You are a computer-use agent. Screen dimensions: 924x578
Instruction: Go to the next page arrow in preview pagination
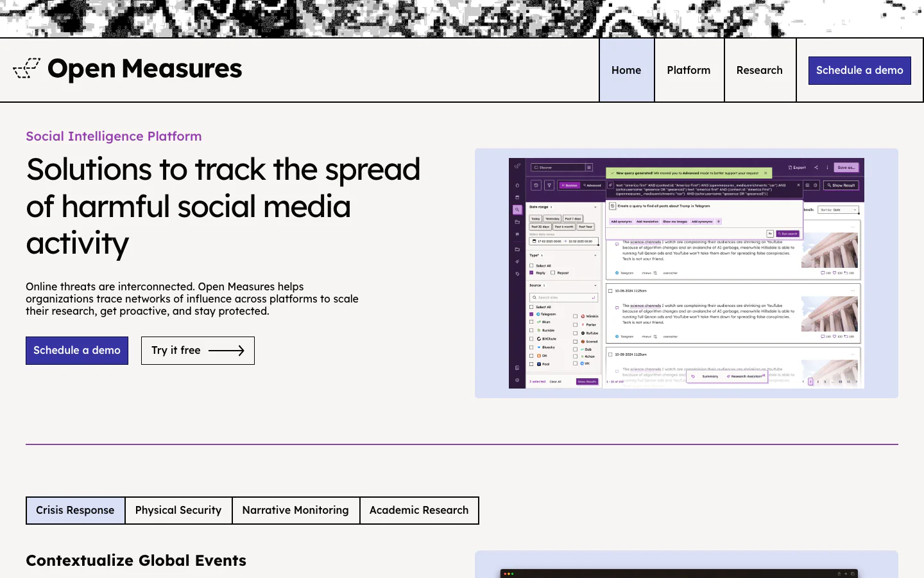coord(856,381)
